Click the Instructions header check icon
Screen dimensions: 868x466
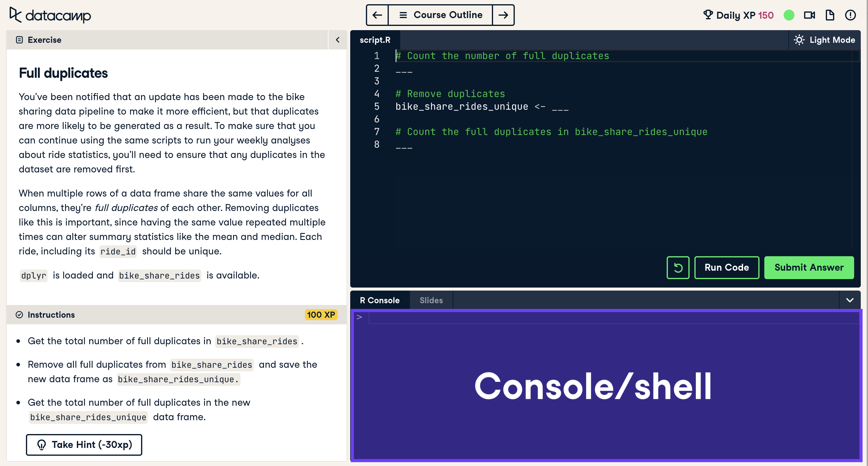19,315
